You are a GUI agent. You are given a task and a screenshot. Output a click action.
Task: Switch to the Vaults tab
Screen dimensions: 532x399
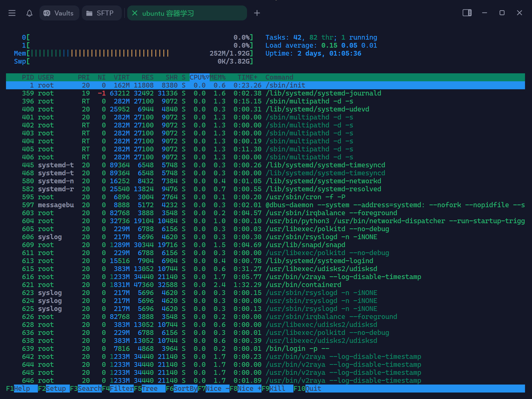point(59,13)
